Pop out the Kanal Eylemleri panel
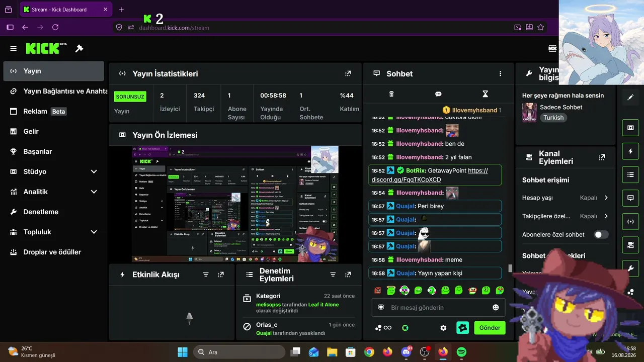This screenshot has height=362, width=644. click(602, 157)
